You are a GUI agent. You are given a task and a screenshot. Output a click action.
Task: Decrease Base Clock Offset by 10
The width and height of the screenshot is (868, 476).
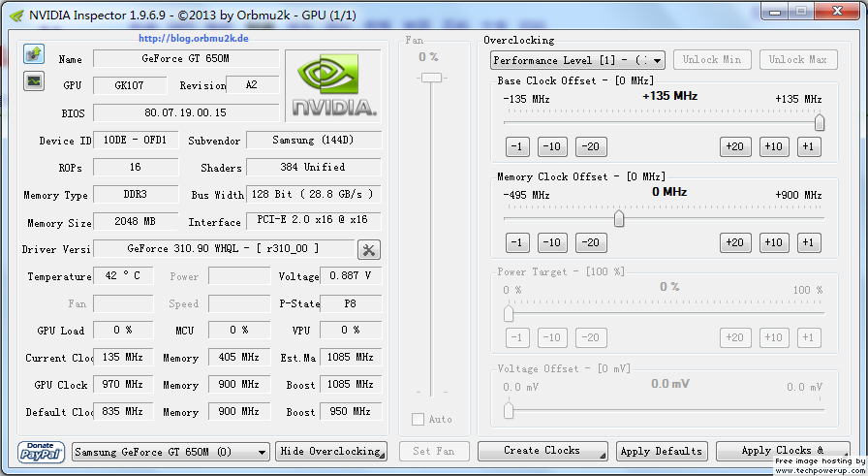coord(552,146)
